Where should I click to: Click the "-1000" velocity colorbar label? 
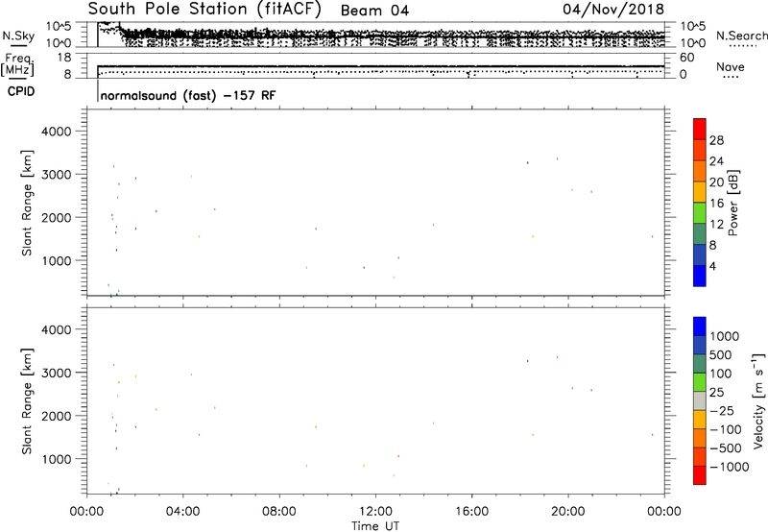point(729,467)
